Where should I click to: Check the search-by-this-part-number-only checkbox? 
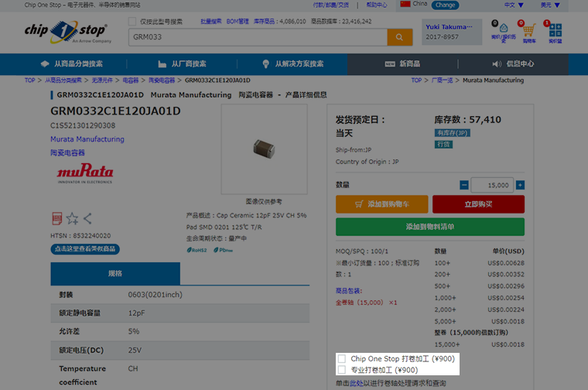tap(132, 22)
